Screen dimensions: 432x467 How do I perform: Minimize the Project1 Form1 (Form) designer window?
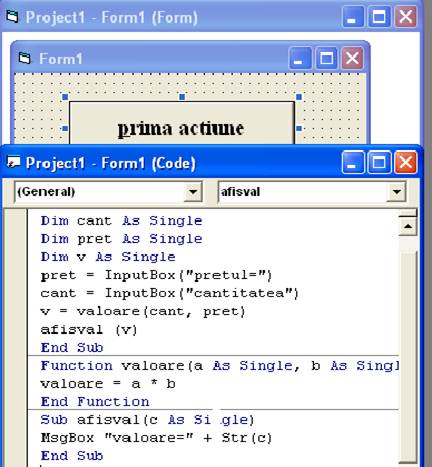tap(353, 17)
